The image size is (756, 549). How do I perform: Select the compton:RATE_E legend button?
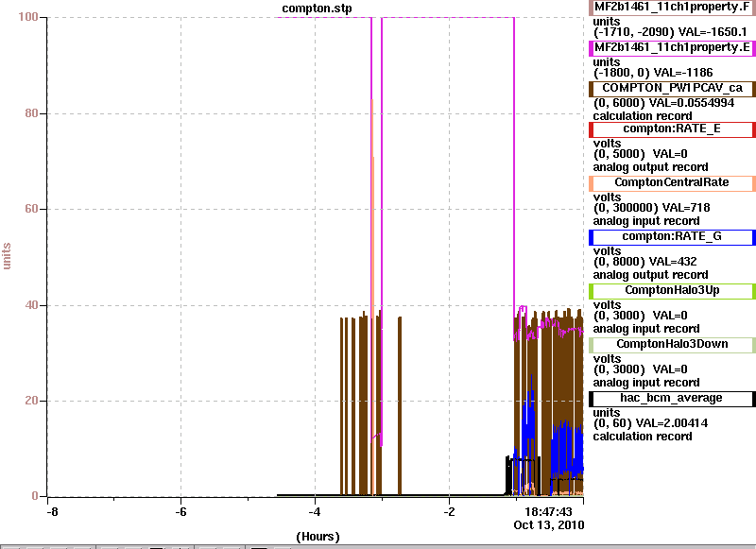672,129
